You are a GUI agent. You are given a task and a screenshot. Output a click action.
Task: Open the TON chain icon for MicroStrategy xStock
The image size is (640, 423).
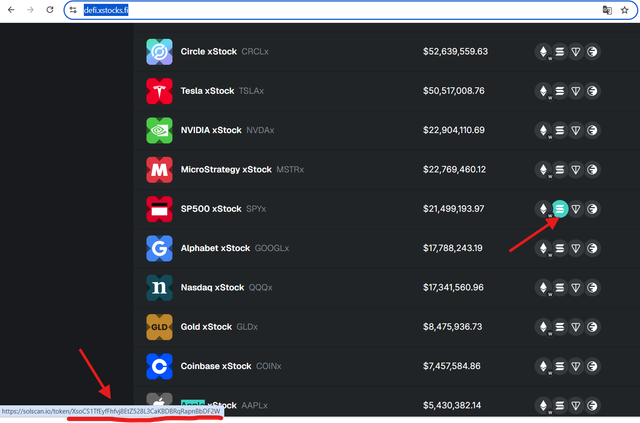click(x=576, y=169)
